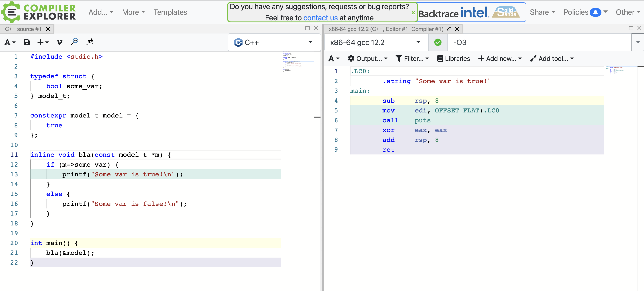Click the font size 'A' icon in assembly panel

coord(333,58)
